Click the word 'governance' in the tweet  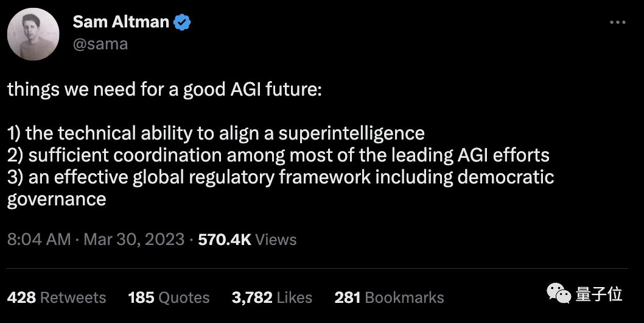(57, 199)
